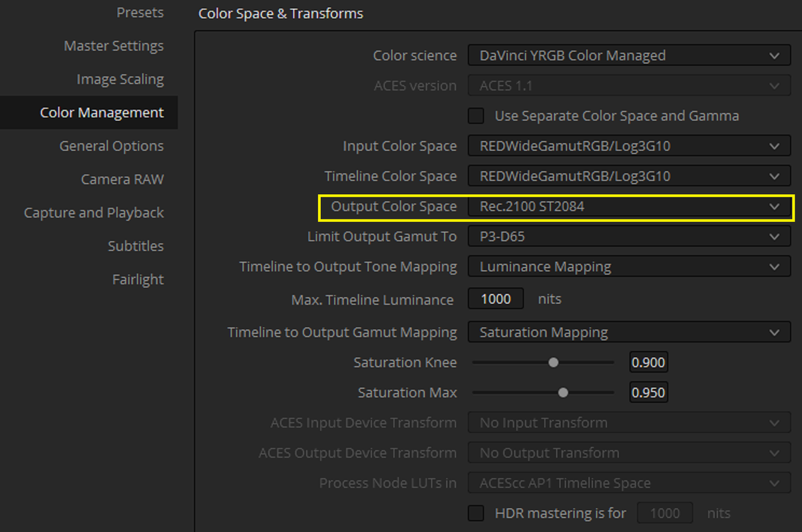Open Timeline to Output Gamut Mapping dropdown

[630, 332]
